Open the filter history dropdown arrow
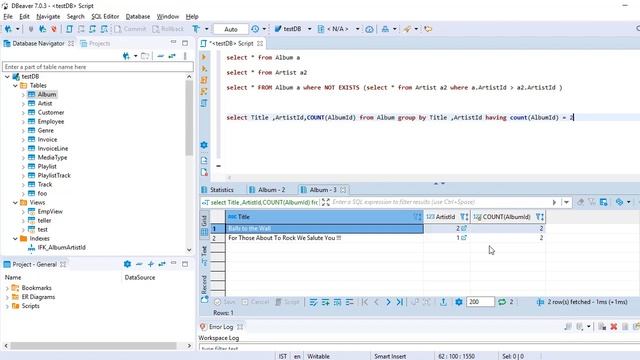 pos(566,202)
